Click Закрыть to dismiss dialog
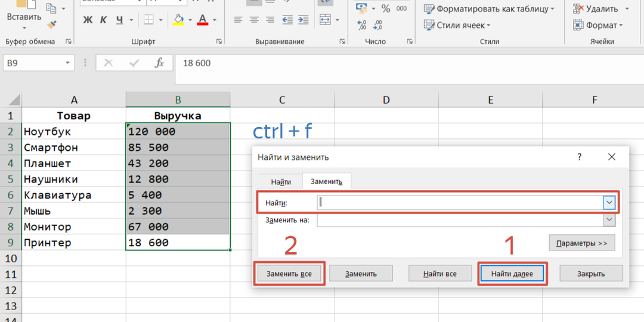644x322 pixels. (x=591, y=274)
